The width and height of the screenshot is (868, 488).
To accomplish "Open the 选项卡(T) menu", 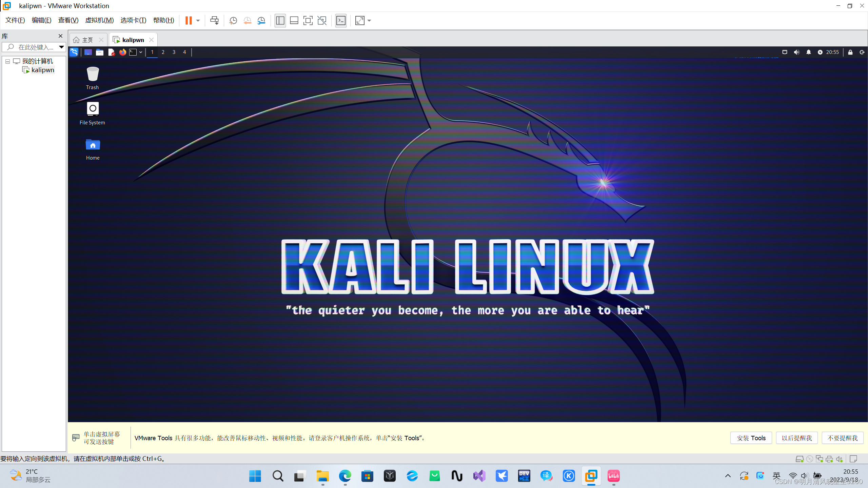I will click(133, 20).
